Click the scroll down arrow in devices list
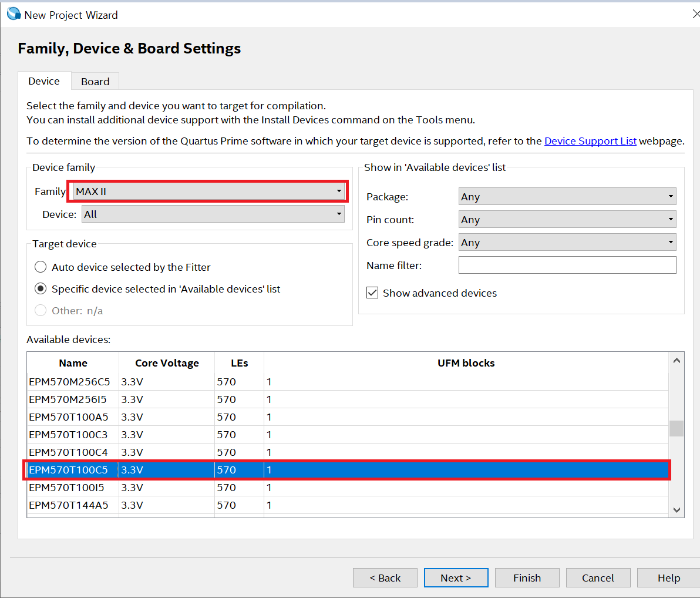The width and height of the screenshot is (700, 598). pos(677,510)
